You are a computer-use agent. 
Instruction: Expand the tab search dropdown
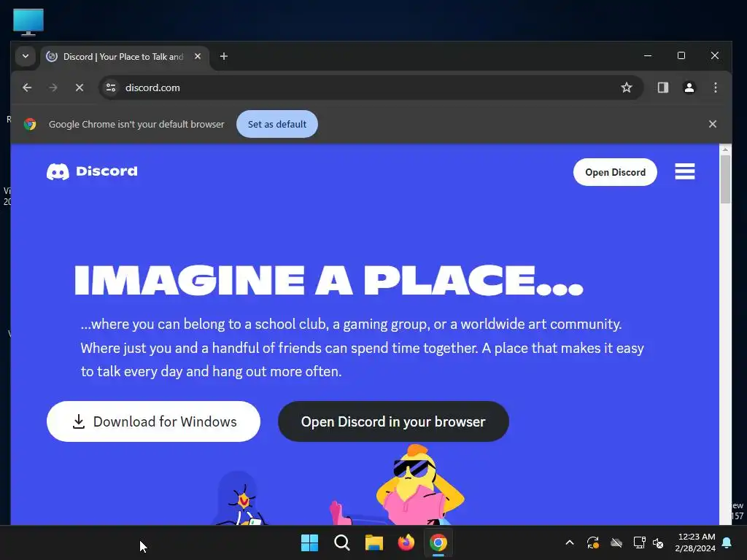[26, 57]
